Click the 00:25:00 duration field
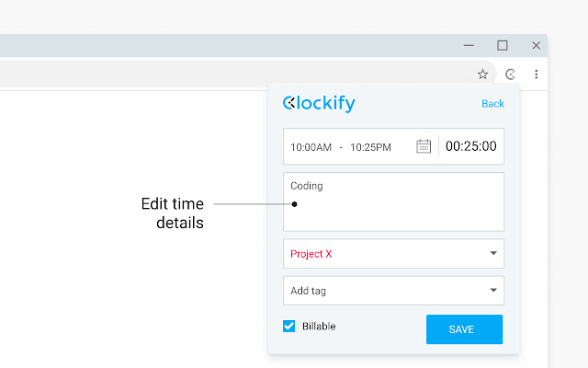The height and width of the screenshot is (368, 588). 470,146
